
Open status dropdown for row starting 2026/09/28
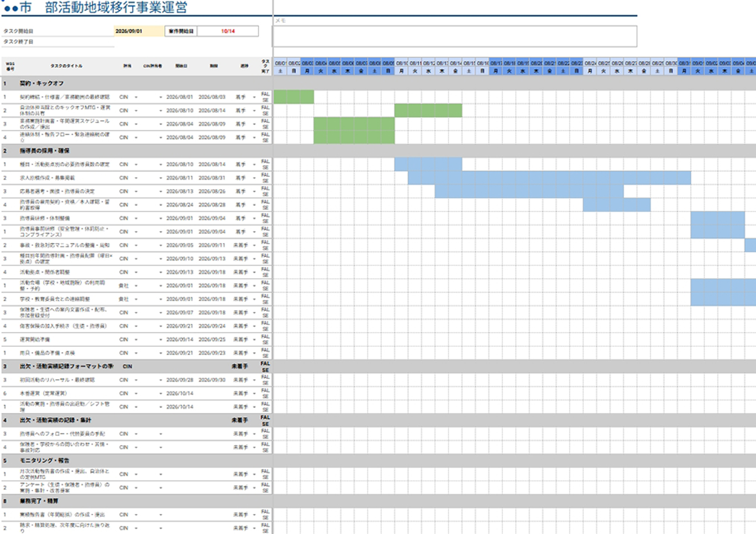(x=254, y=380)
